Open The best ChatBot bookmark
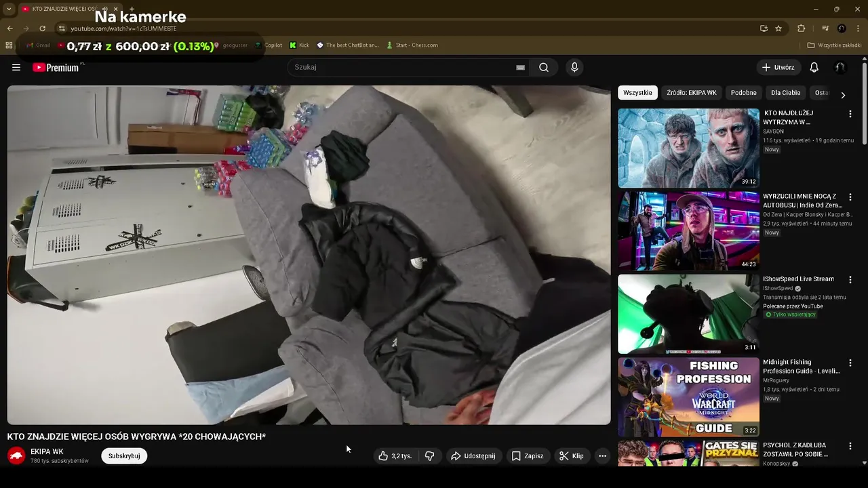Image resolution: width=868 pixels, height=488 pixels. click(x=347, y=45)
